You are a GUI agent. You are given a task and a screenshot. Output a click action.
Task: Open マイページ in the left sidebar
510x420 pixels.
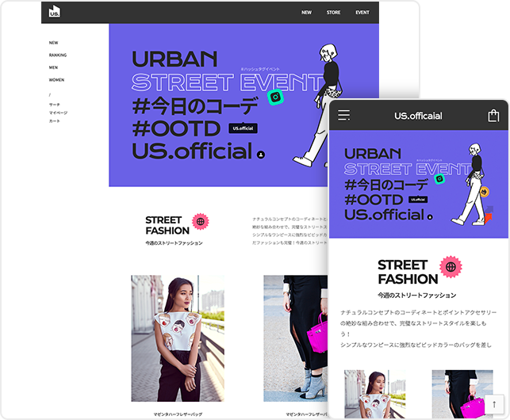click(58, 113)
